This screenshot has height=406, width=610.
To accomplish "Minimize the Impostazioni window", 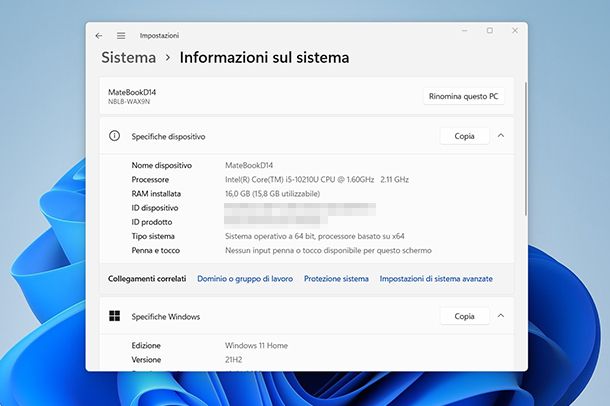I will pyautogui.click(x=465, y=30).
